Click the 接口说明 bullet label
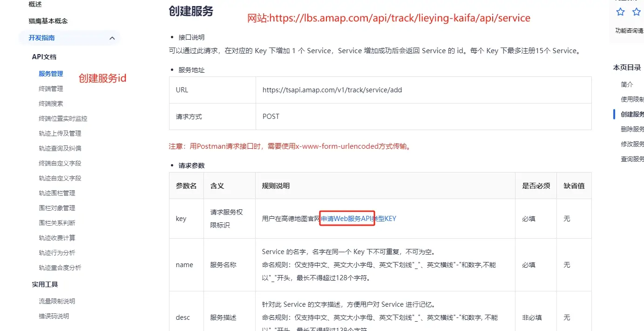 point(191,37)
